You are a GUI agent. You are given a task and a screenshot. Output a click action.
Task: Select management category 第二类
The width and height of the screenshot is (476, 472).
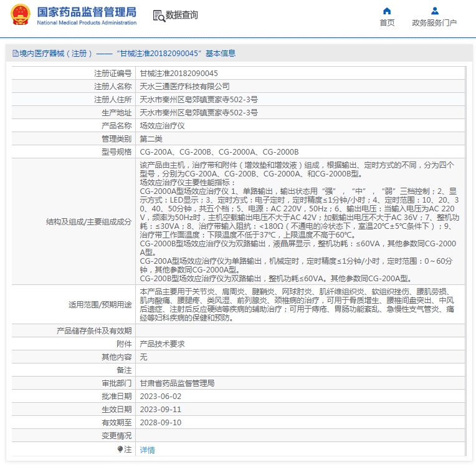(x=151, y=138)
